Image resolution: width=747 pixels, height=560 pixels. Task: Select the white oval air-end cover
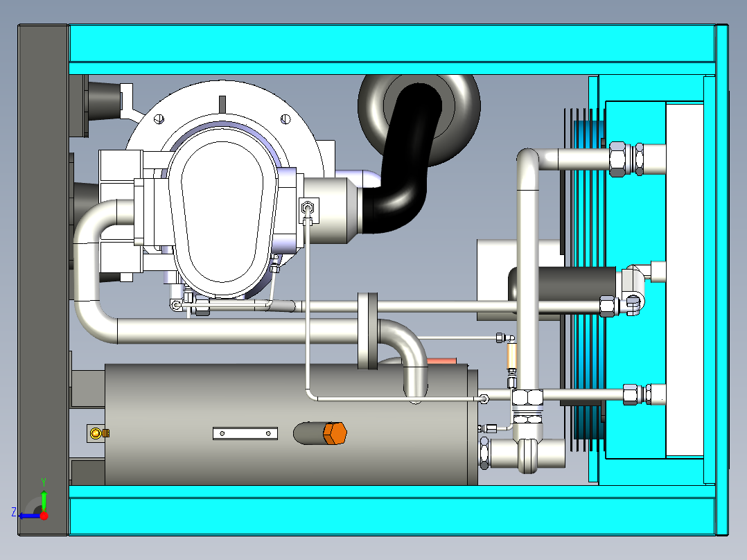point(222,211)
